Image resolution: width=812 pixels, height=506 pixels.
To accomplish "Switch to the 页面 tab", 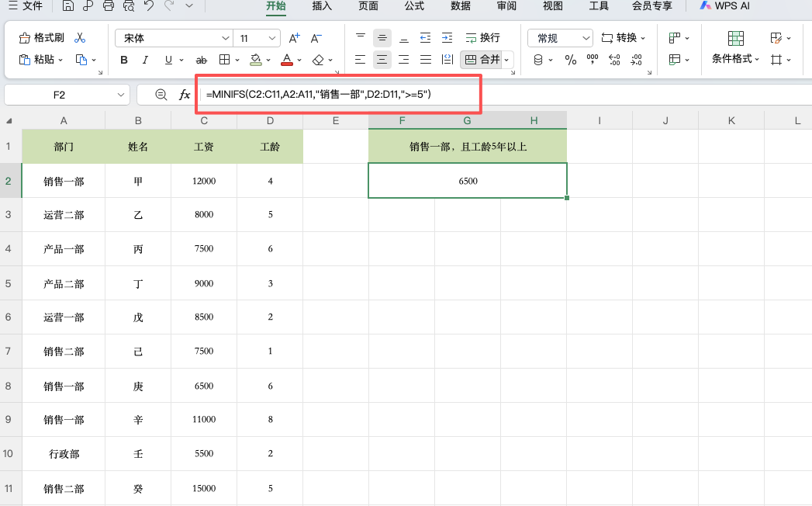I will [368, 6].
